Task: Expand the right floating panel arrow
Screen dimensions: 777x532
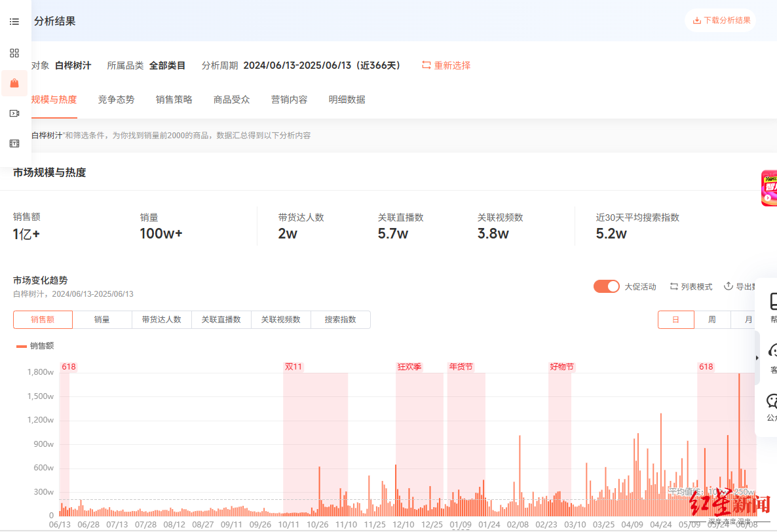Action: point(757,358)
